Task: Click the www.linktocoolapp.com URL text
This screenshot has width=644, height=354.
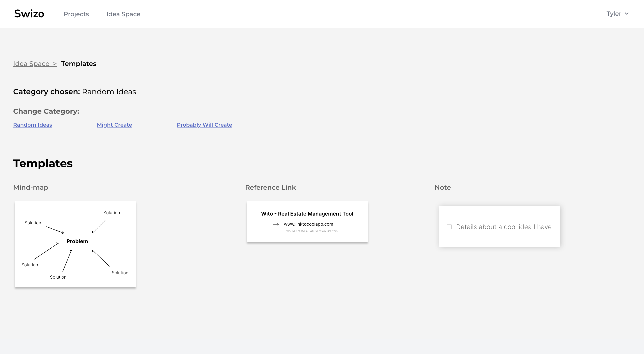Action: (x=308, y=224)
